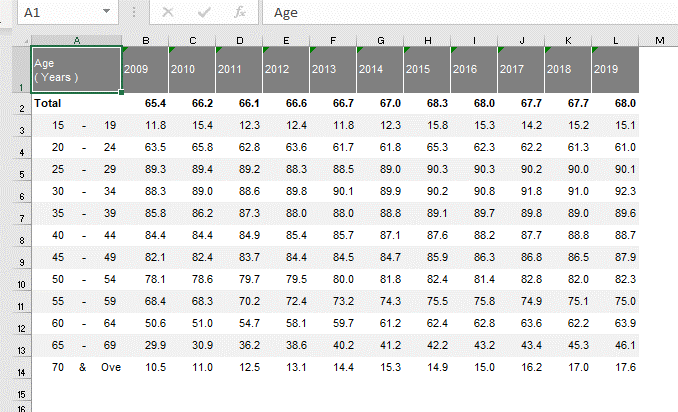Viewport: 678px width, 412px height.
Task: Select column M header
Action: (x=659, y=39)
